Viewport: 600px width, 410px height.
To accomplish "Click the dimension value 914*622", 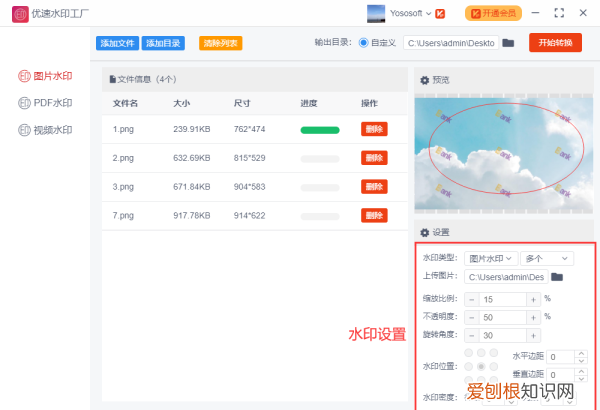I will [x=249, y=216].
